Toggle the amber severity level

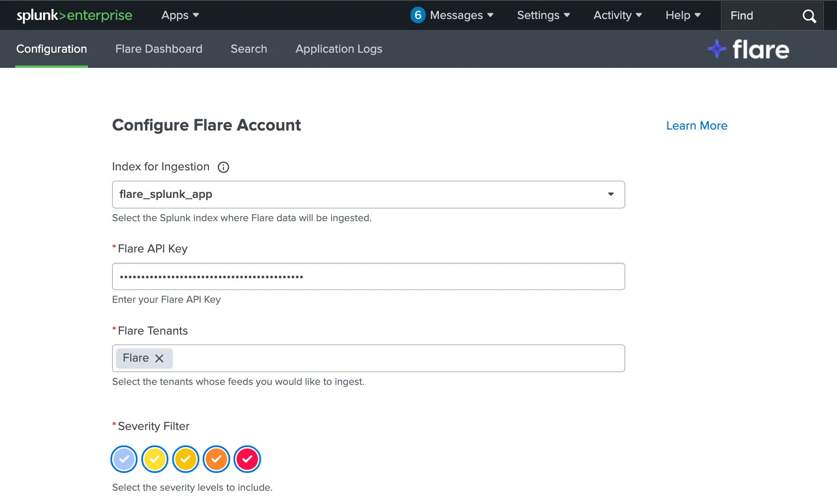[186, 459]
